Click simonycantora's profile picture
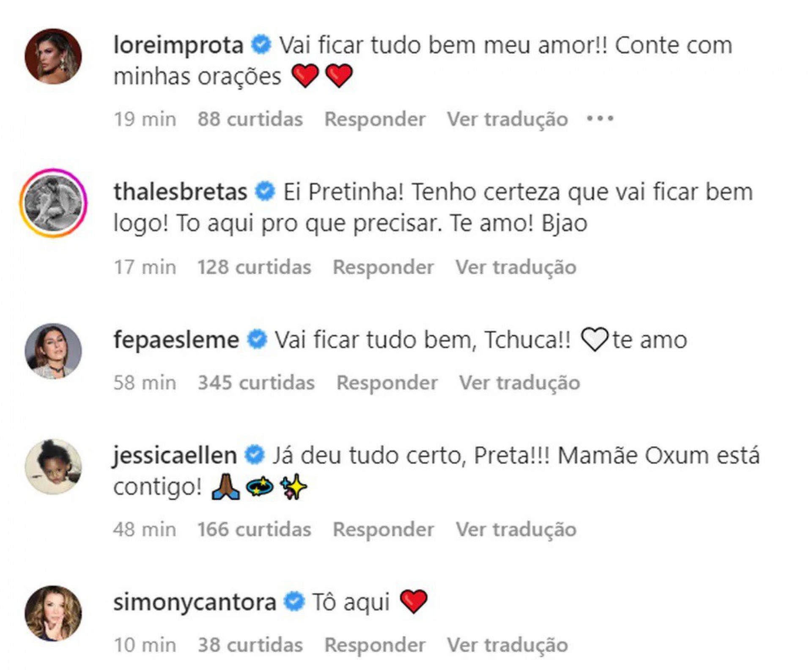This screenshot has height=670, width=812. tap(53, 613)
